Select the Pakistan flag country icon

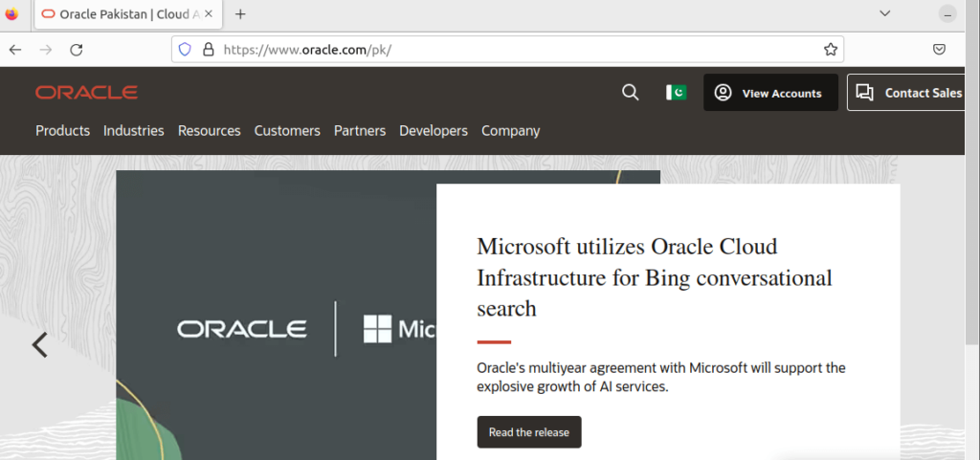tap(677, 93)
